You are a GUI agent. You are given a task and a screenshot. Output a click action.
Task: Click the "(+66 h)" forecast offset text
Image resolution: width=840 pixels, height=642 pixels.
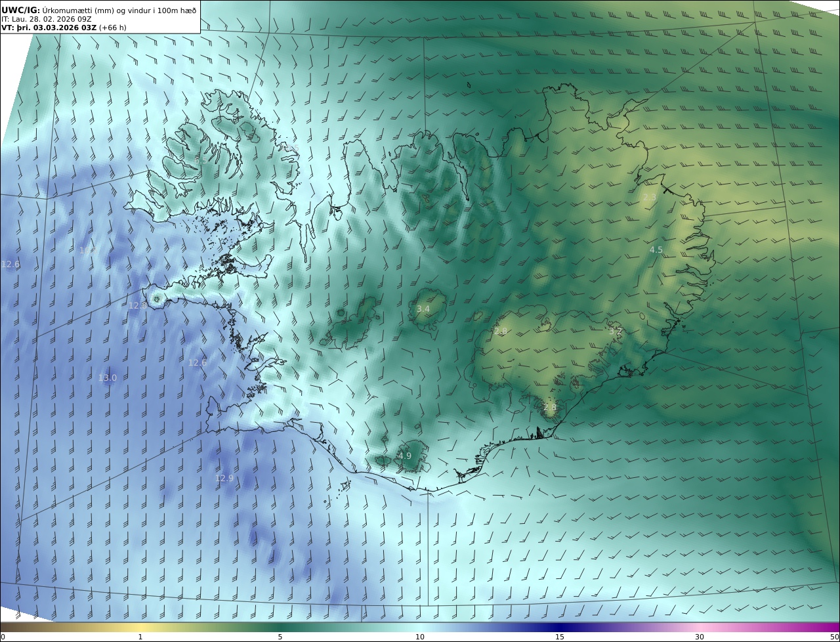113,28
